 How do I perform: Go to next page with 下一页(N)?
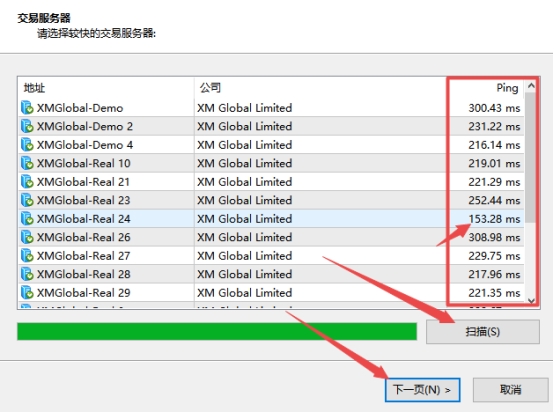[423, 390]
